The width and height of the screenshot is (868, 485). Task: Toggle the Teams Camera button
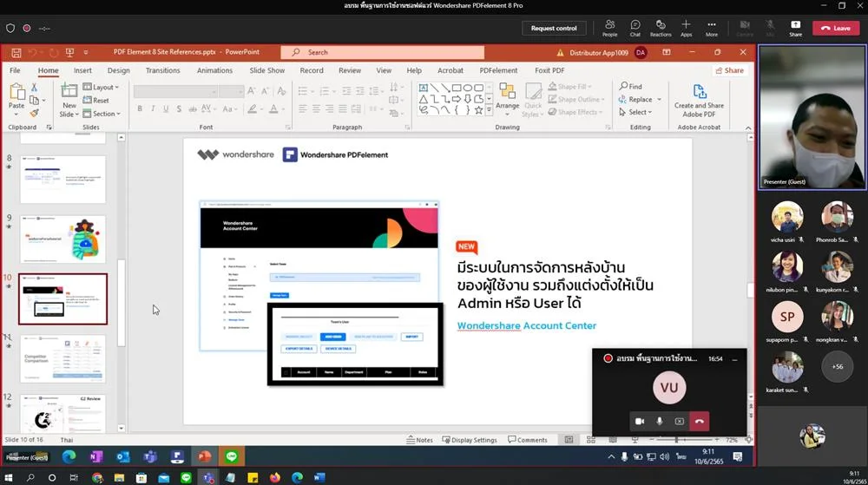[745, 29]
